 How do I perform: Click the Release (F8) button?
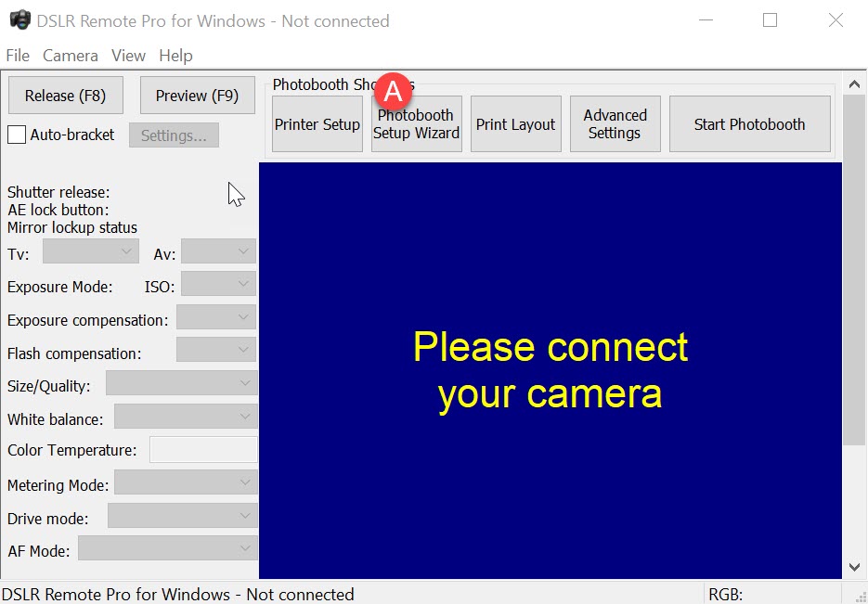tap(65, 96)
